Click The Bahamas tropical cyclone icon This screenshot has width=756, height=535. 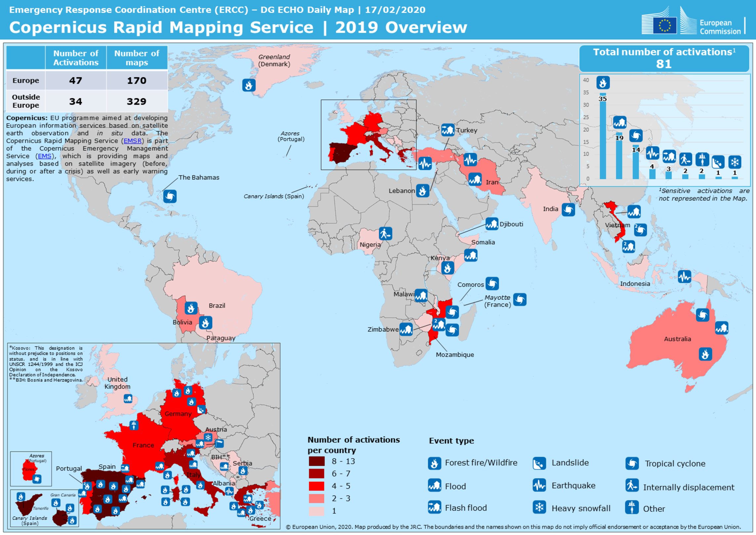click(170, 197)
